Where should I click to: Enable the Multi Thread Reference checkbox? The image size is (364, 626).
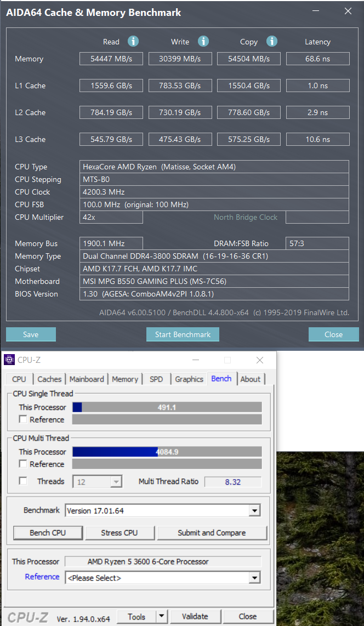[23, 464]
